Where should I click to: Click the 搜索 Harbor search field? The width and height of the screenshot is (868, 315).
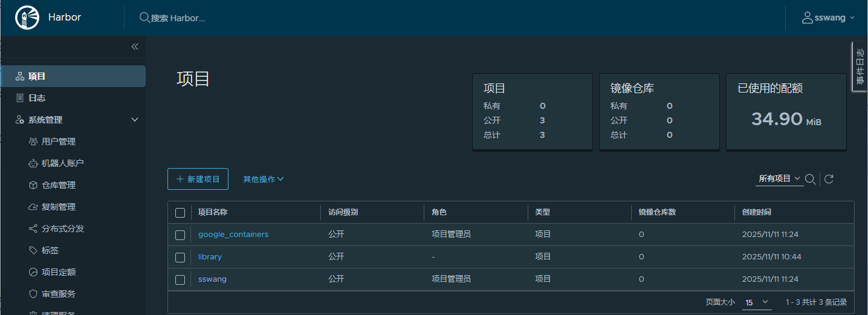[x=178, y=18]
